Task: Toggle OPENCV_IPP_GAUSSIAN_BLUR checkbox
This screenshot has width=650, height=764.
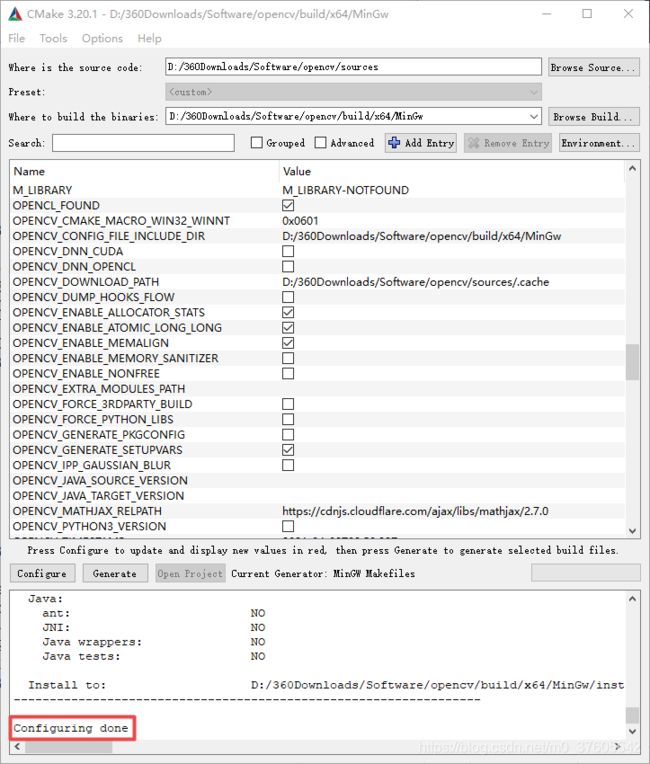Action: coord(288,465)
